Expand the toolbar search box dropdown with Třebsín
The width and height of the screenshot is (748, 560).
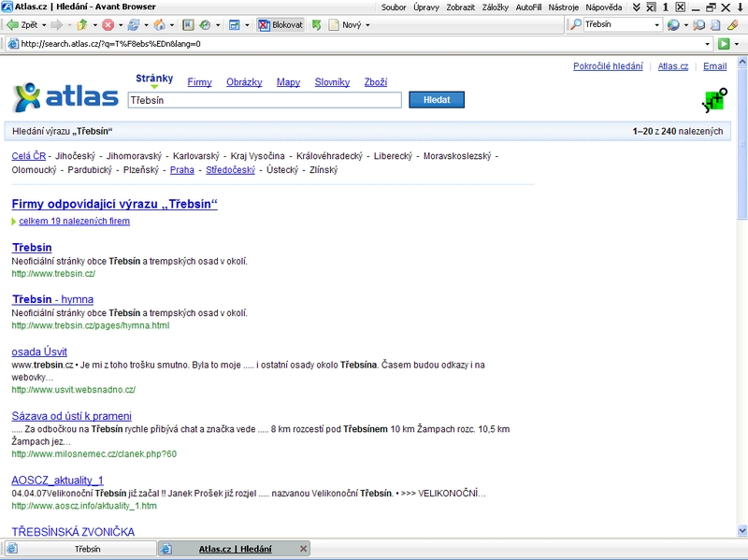[x=657, y=25]
